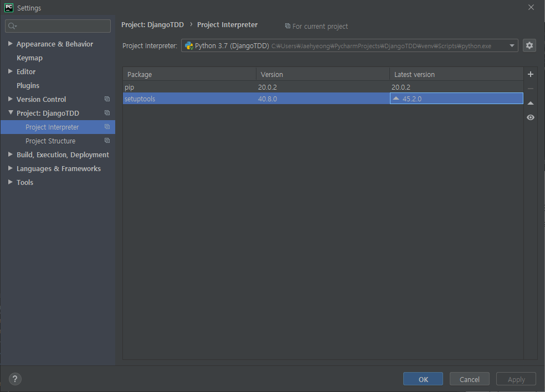
Task: Expand Build, Execution, Deployment section
Action: [x=11, y=154]
